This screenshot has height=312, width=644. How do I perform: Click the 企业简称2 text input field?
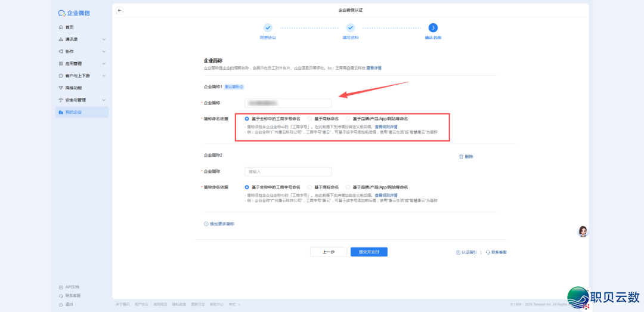pyautogui.click(x=287, y=172)
